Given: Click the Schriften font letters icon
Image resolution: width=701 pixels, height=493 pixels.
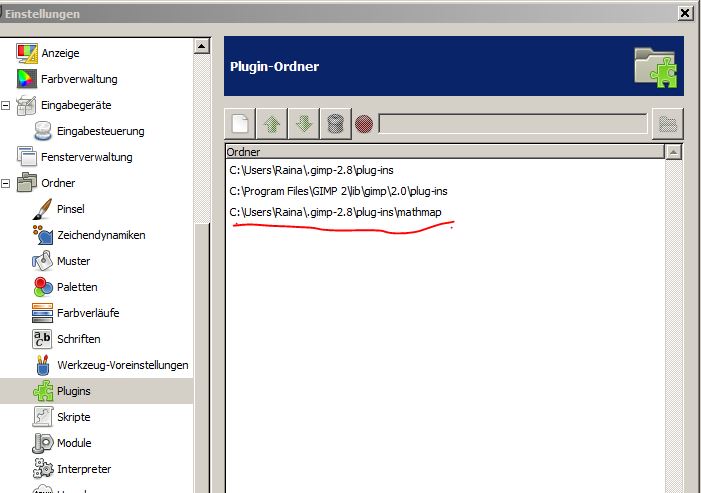Looking at the screenshot, I should [x=42, y=339].
